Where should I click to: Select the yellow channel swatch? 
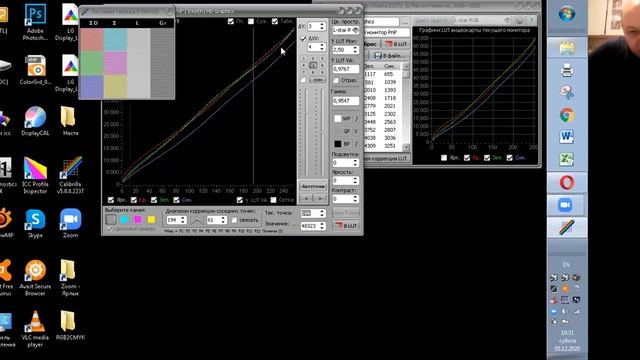[x=151, y=220]
